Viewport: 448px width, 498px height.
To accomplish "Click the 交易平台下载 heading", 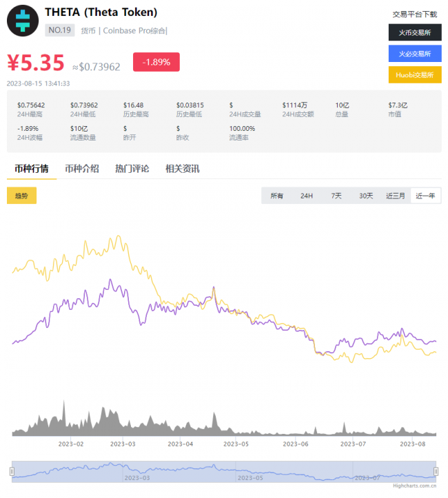I will coord(415,14).
